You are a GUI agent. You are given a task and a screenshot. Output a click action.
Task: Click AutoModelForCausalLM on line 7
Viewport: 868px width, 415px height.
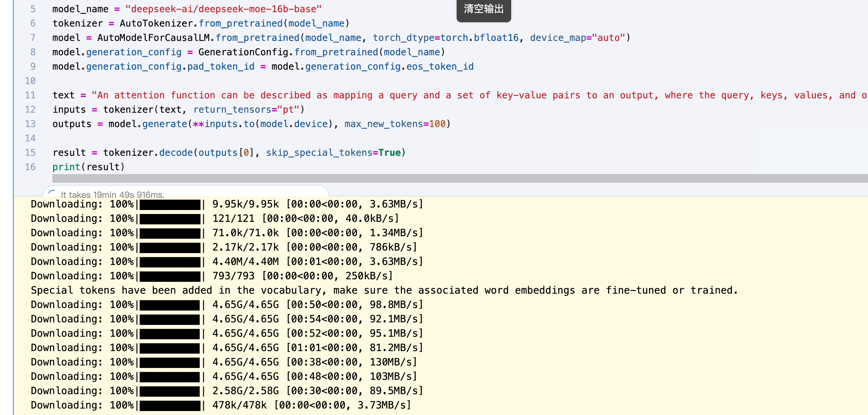point(154,38)
